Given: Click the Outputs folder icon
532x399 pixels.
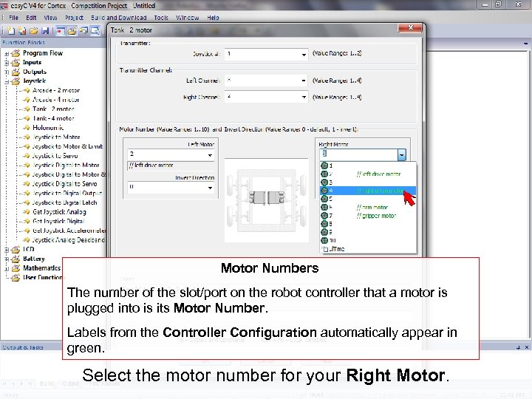Looking at the screenshot, I should [x=16, y=72].
